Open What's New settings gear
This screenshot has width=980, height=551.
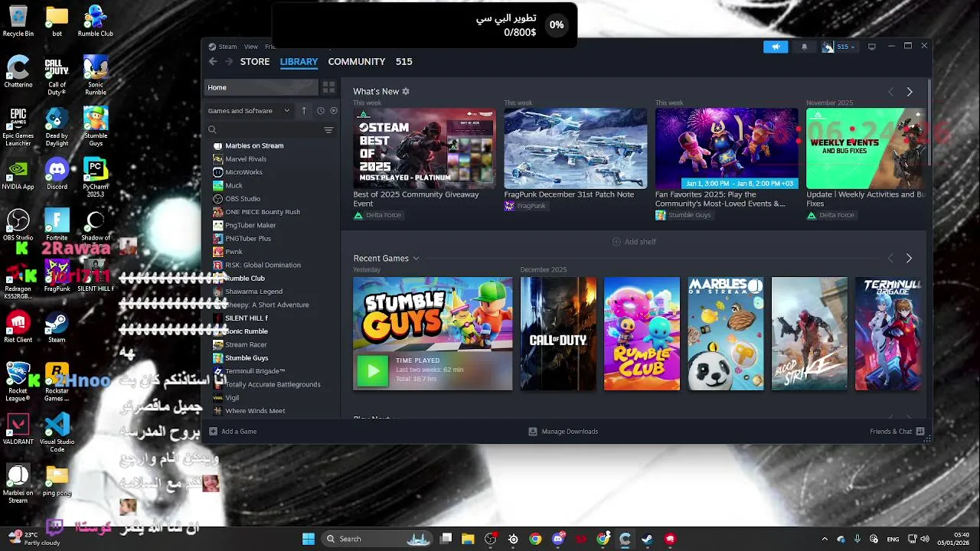click(x=406, y=91)
